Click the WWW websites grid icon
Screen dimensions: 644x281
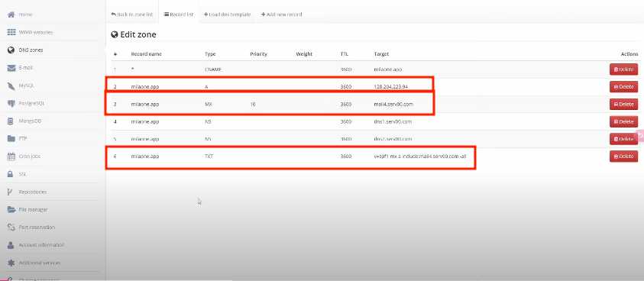point(11,33)
